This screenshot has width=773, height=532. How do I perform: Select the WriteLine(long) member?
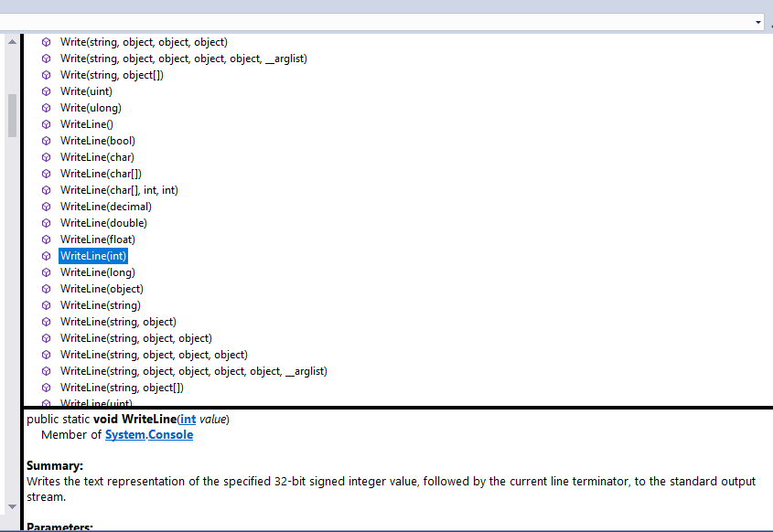(98, 272)
